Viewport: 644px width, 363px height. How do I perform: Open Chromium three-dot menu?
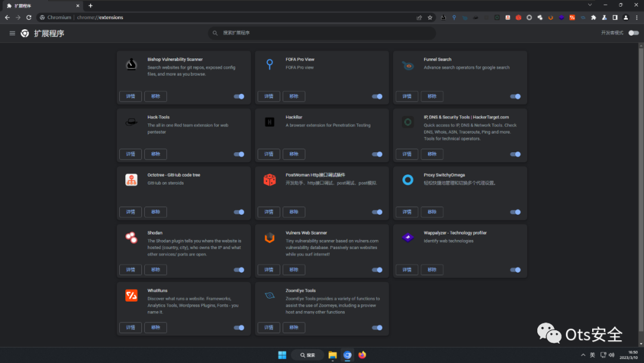[x=637, y=18]
